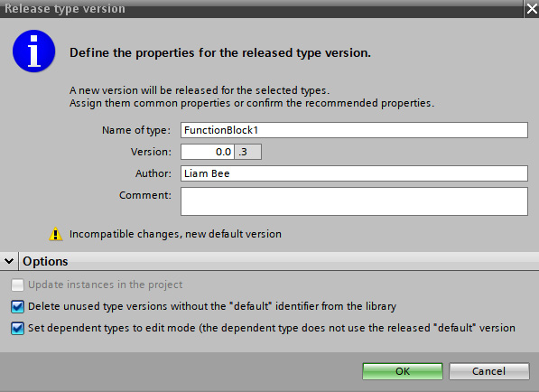Click the .3 version increment field
539x392 pixels.
(x=248, y=152)
